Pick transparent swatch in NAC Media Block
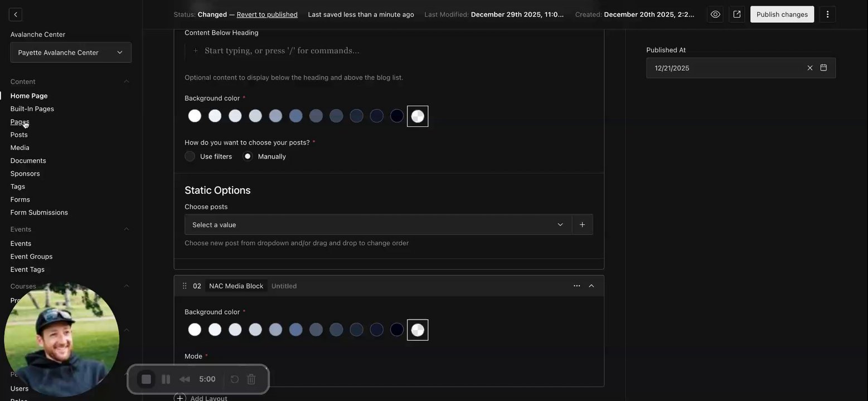The width and height of the screenshot is (868, 401). [418, 330]
